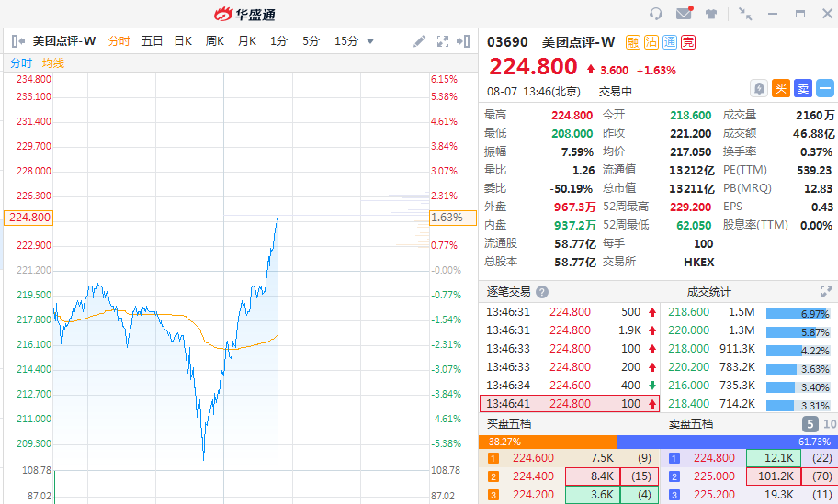Click the 成交统计 section header
This screenshot has height=504, width=838.
pos(708,292)
